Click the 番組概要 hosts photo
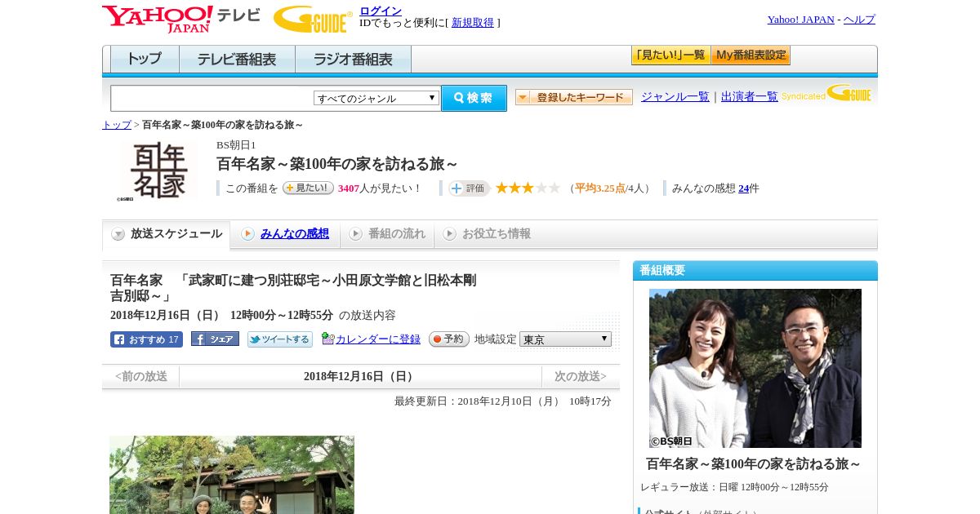This screenshot has height=514, width=980. pyautogui.click(x=755, y=368)
